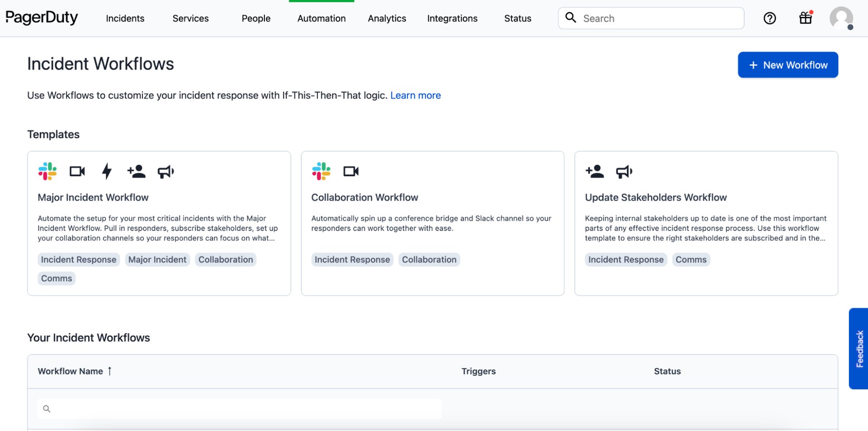Click the New Workflow button

[788, 65]
